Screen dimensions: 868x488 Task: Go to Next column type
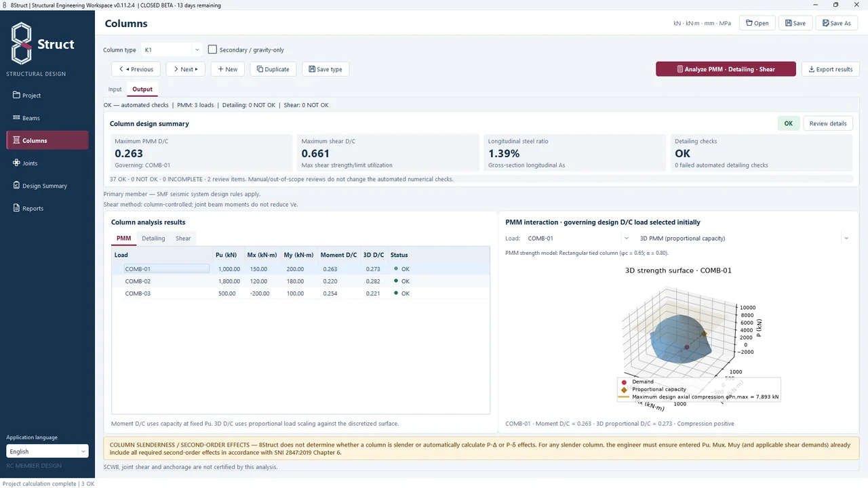[x=186, y=69]
